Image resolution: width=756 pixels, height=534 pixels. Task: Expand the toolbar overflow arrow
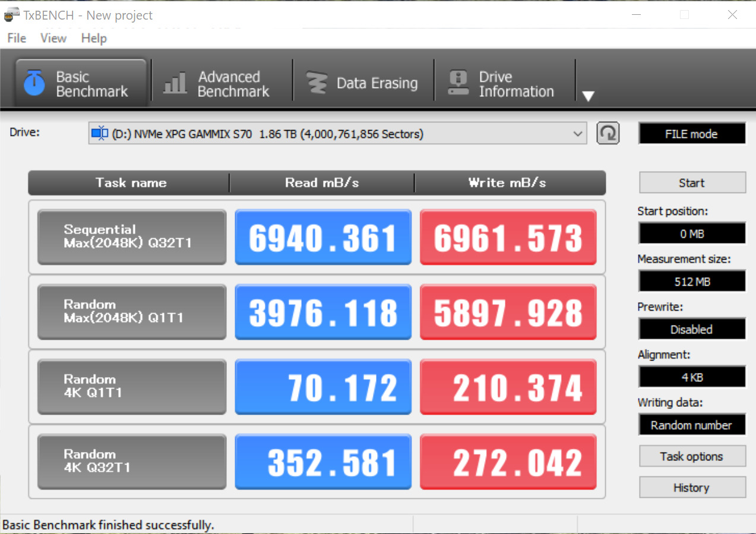point(588,96)
